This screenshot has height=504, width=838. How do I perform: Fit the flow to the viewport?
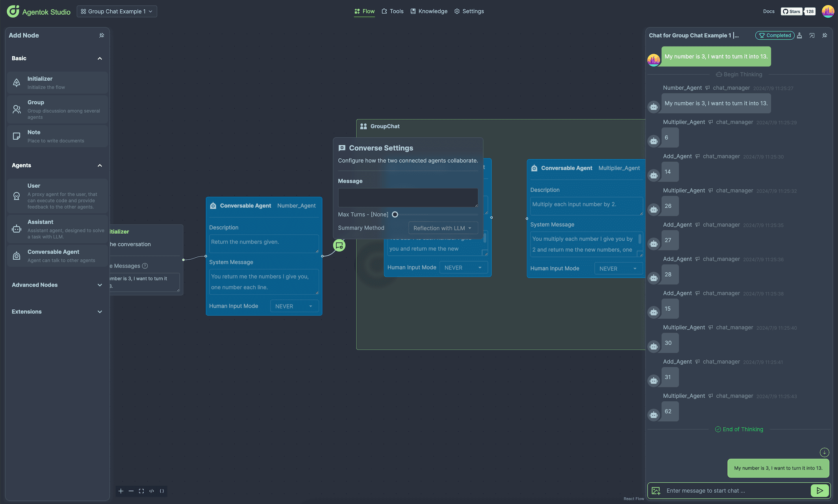[141, 491]
